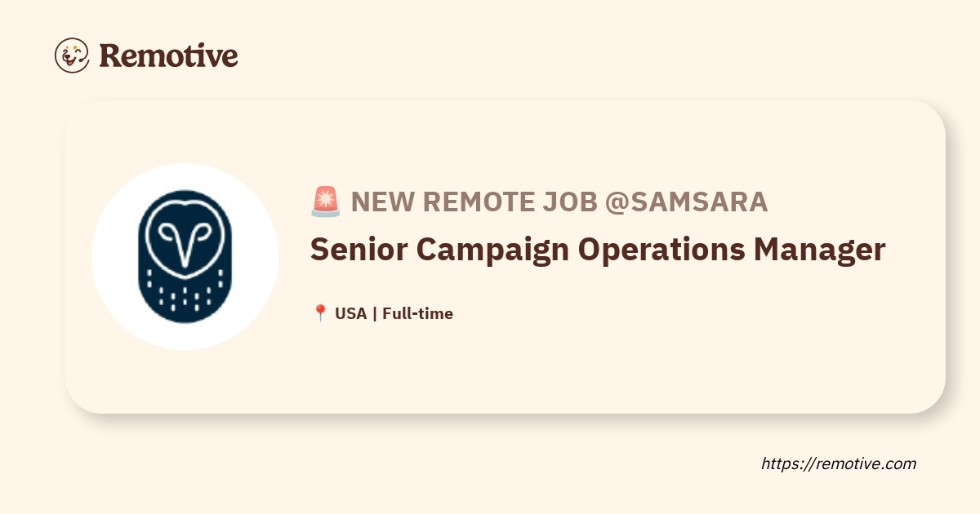Click the owl's heart-shaped face outline
Screen dimensions: 980x514
click(x=185, y=237)
